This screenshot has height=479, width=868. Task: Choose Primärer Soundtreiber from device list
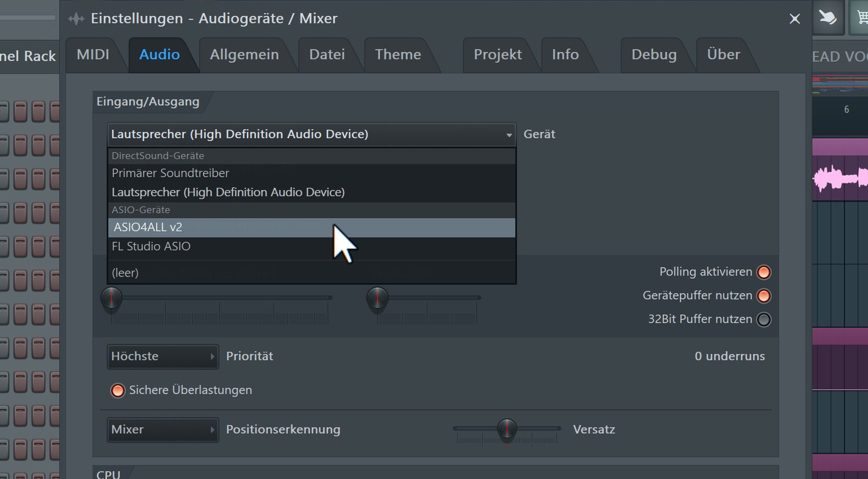(x=312, y=173)
